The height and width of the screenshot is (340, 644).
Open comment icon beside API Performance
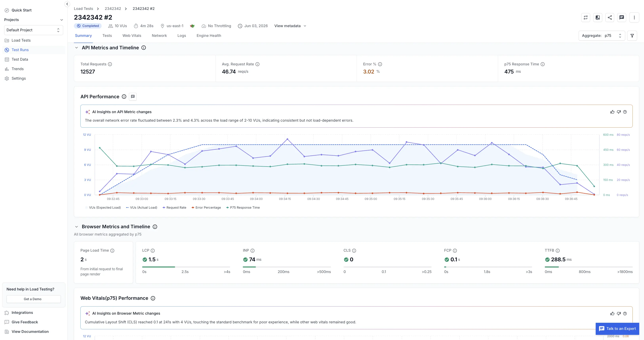tap(133, 97)
